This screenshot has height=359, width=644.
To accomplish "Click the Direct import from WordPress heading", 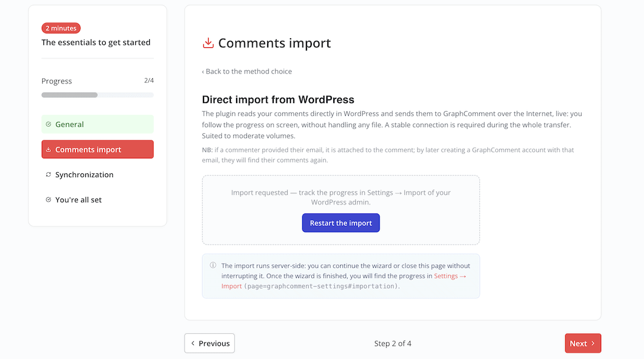I will [278, 100].
